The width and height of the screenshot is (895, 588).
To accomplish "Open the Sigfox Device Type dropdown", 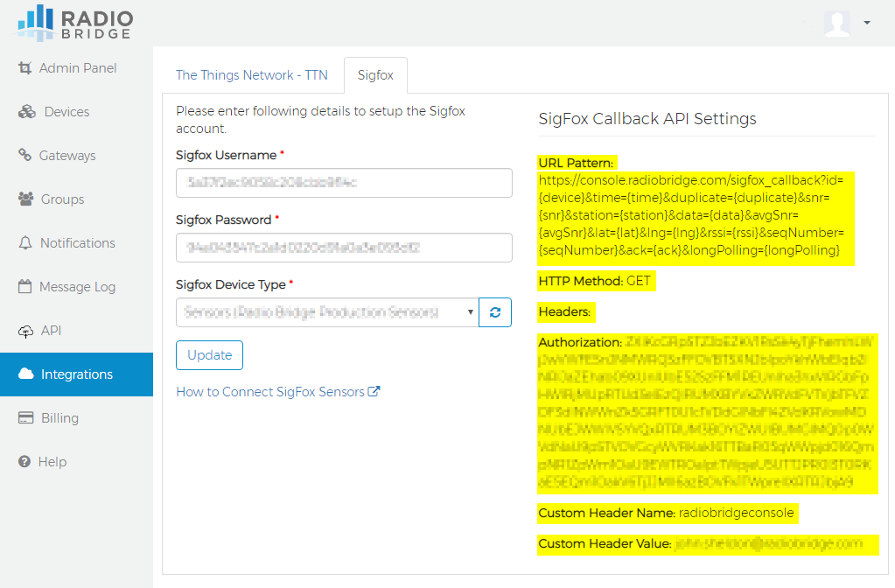I will (x=327, y=312).
